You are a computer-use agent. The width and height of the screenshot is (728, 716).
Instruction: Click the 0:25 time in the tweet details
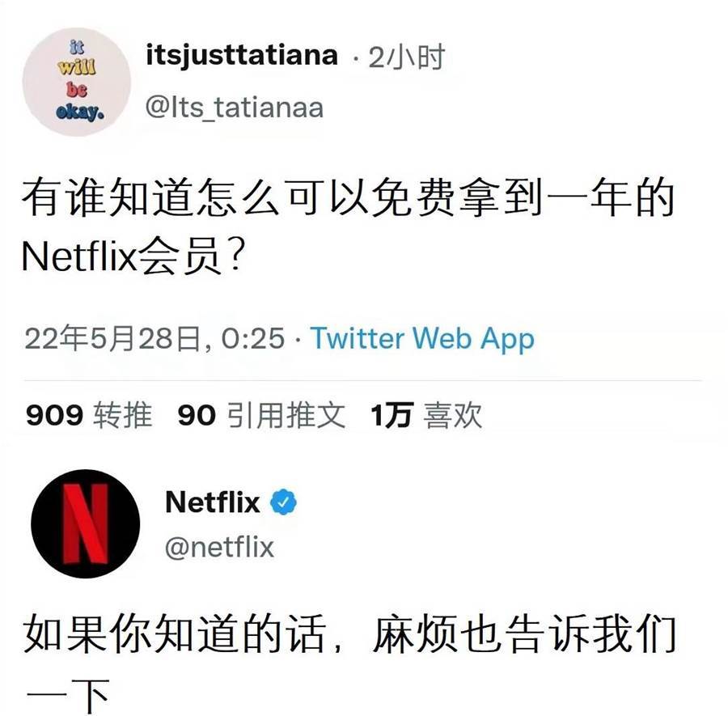(x=253, y=338)
